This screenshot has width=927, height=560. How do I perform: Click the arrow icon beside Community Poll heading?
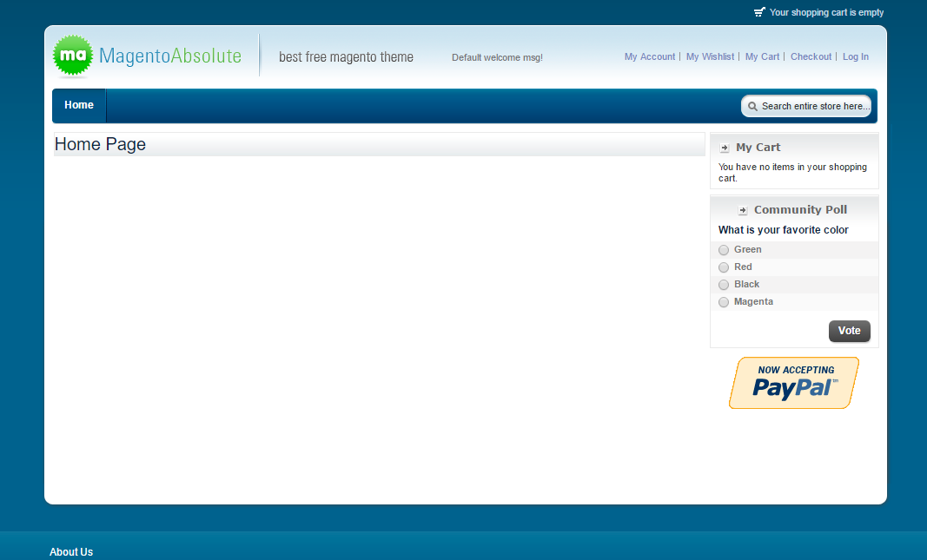[x=743, y=210]
